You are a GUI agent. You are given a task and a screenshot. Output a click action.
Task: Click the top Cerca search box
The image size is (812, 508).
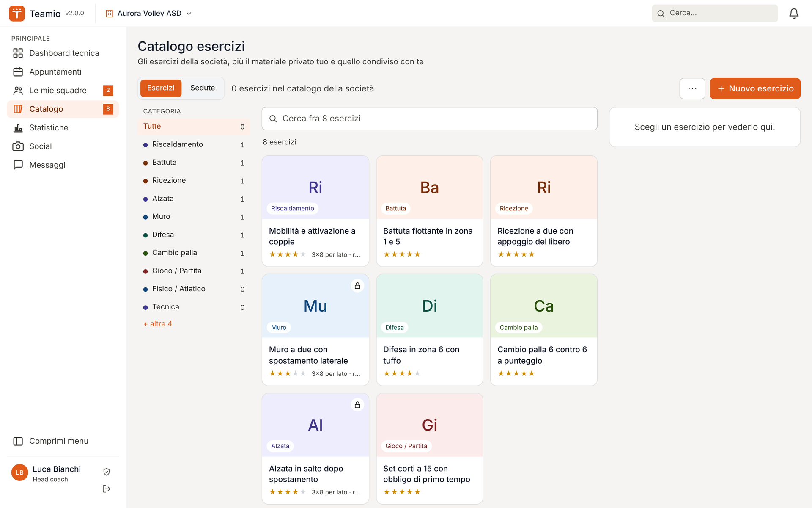[715, 13]
